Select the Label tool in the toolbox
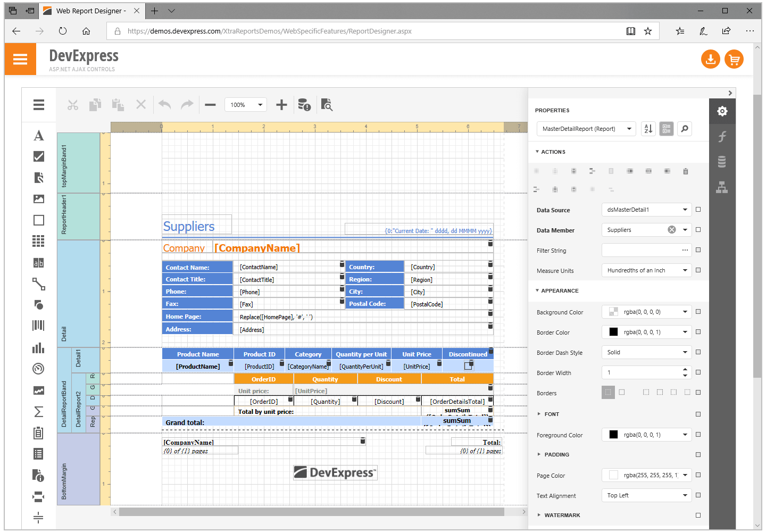 tap(38, 136)
